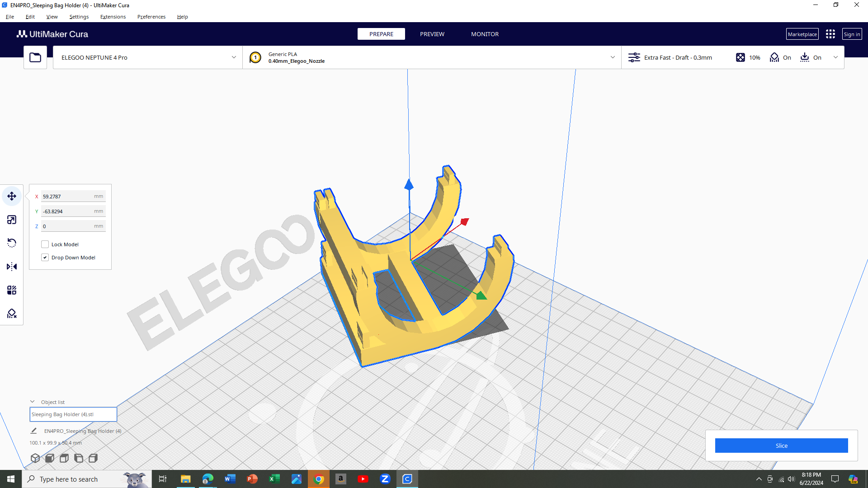The image size is (868, 488).
Task: Select the Mirror tool icon
Action: pos(12,267)
